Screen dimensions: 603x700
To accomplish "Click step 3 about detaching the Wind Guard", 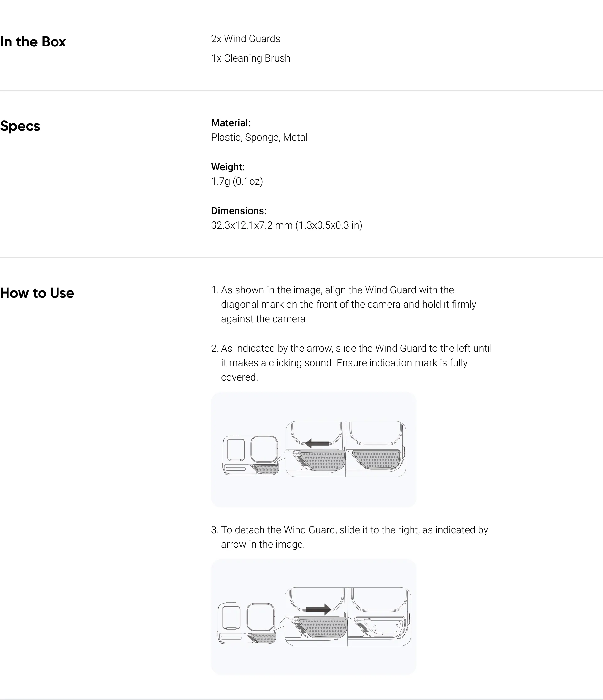I will 350,537.
